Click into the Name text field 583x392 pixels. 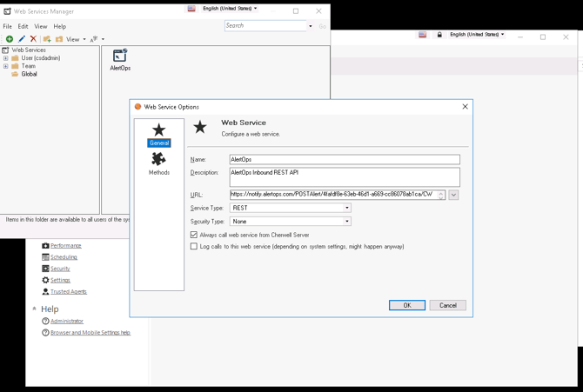[344, 160]
